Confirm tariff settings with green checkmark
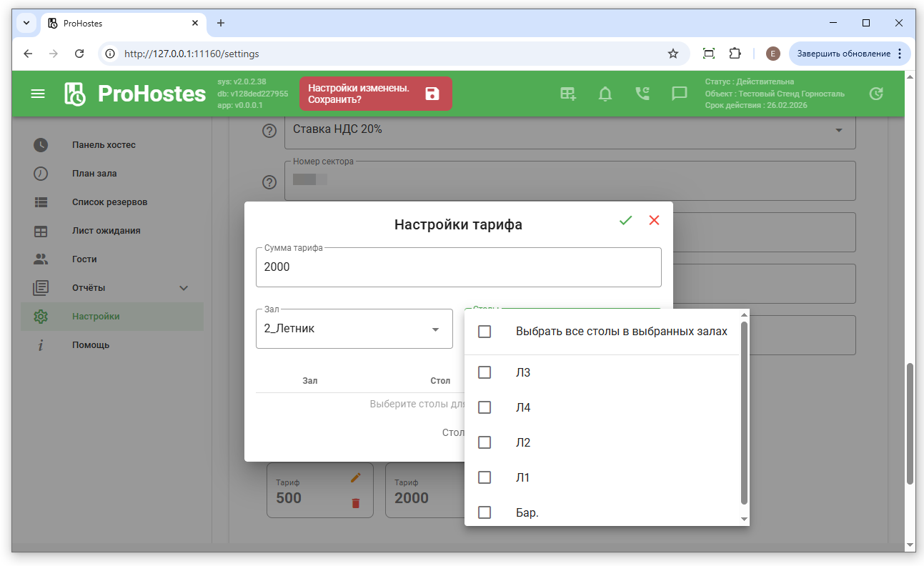 pyautogui.click(x=626, y=221)
